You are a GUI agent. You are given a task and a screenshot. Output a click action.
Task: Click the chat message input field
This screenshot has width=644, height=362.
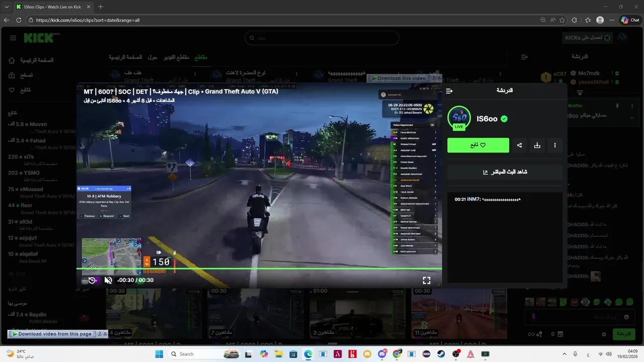[579, 317]
